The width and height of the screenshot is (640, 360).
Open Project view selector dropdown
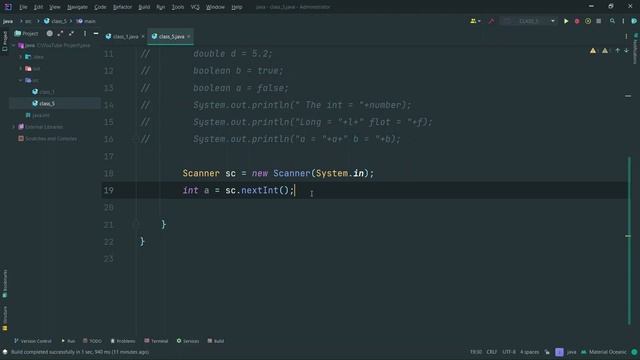[x=27, y=33]
